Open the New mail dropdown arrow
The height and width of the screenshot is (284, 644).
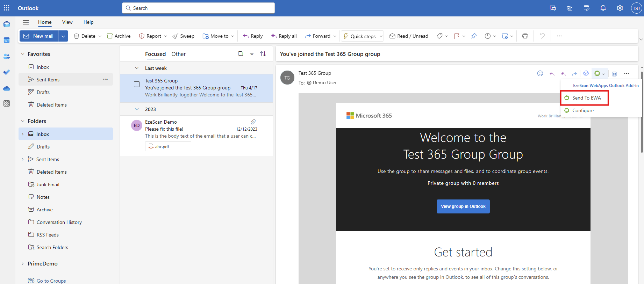(63, 36)
